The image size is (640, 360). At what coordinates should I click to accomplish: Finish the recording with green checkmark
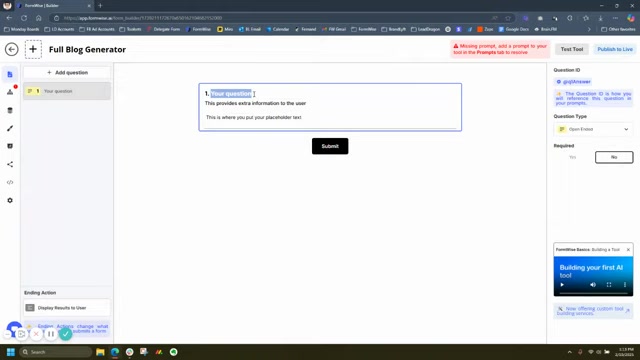pos(65,334)
